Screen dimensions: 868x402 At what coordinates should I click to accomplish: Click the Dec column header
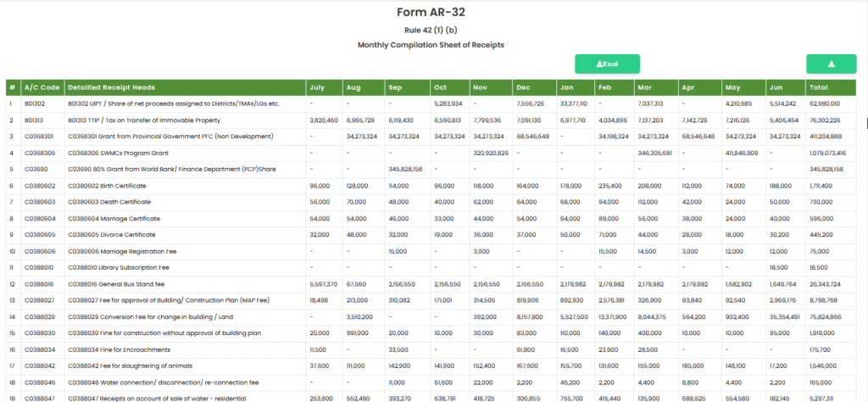pos(523,87)
